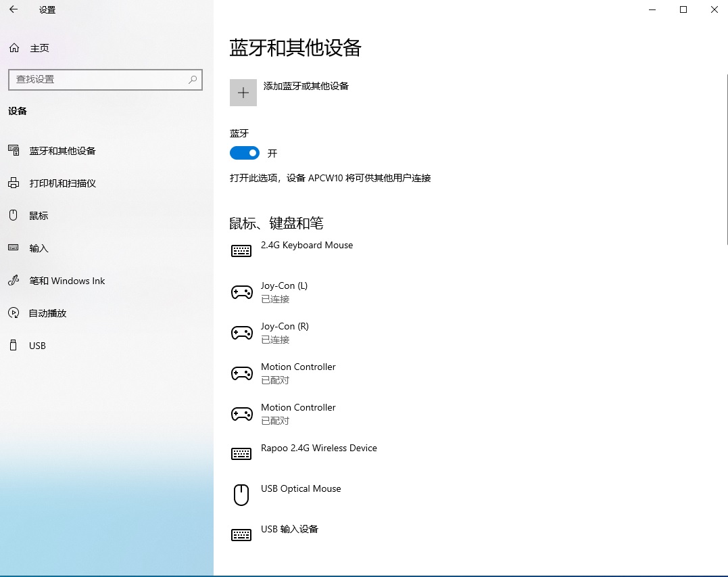Click the keyboard icon beside 输入
Viewport: 728px width, 577px height.
pyautogui.click(x=14, y=248)
